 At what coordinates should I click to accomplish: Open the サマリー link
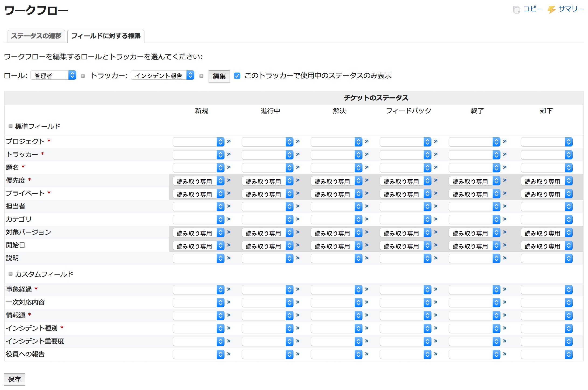click(571, 9)
